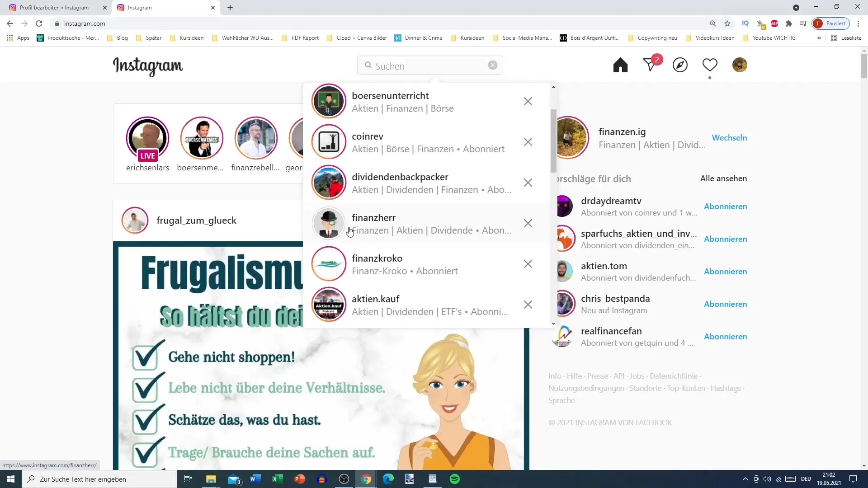Open profile avatar menu in header
868x488 pixels.
740,65
